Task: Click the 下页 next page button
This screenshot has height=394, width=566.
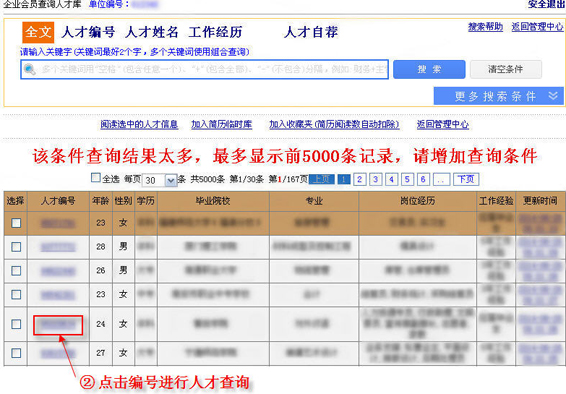Action: click(466, 179)
